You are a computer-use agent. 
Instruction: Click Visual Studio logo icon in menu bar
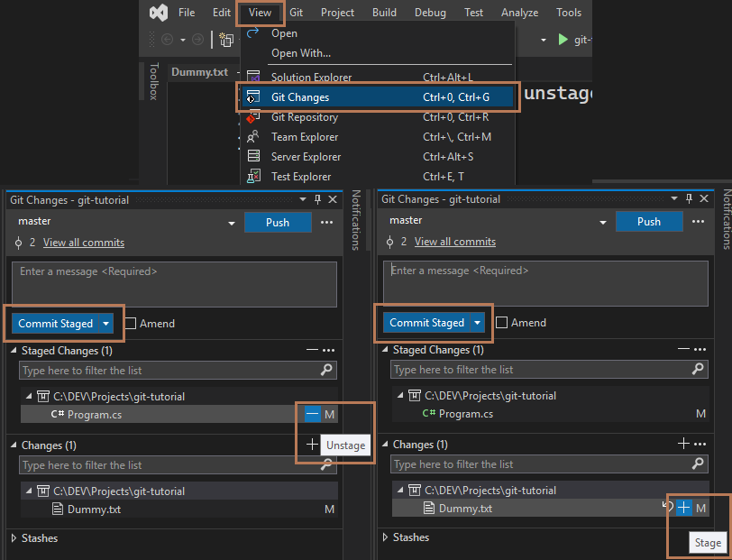tap(159, 13)
